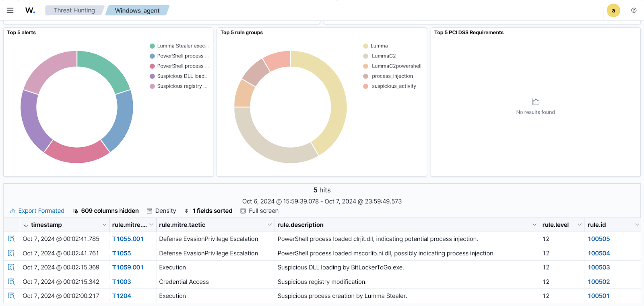Image resolution: width=644 pixels, height=306 pixels.
Task: Inspect document for alert at 00:02:15.369
Action: click(x=11, y=267)
